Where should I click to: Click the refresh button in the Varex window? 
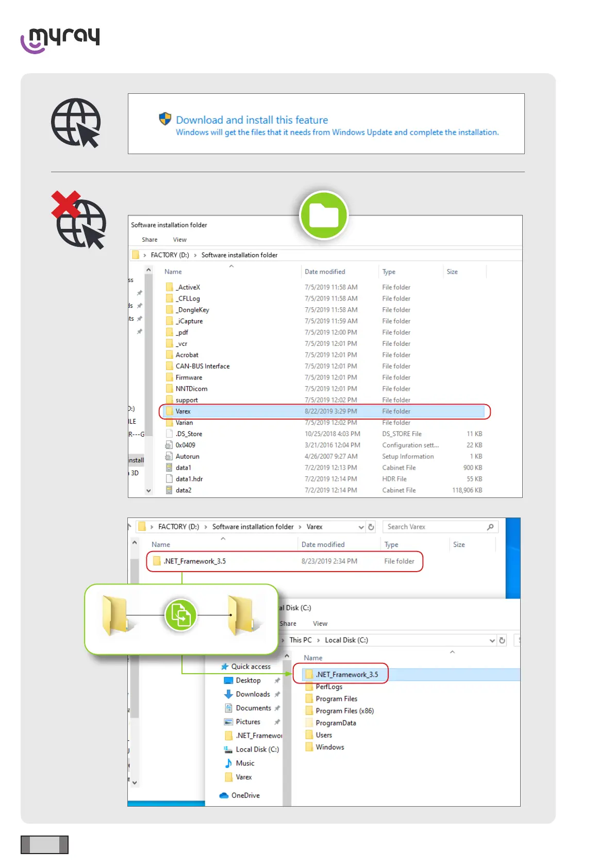pyautogui.click(x=371, y=527)
